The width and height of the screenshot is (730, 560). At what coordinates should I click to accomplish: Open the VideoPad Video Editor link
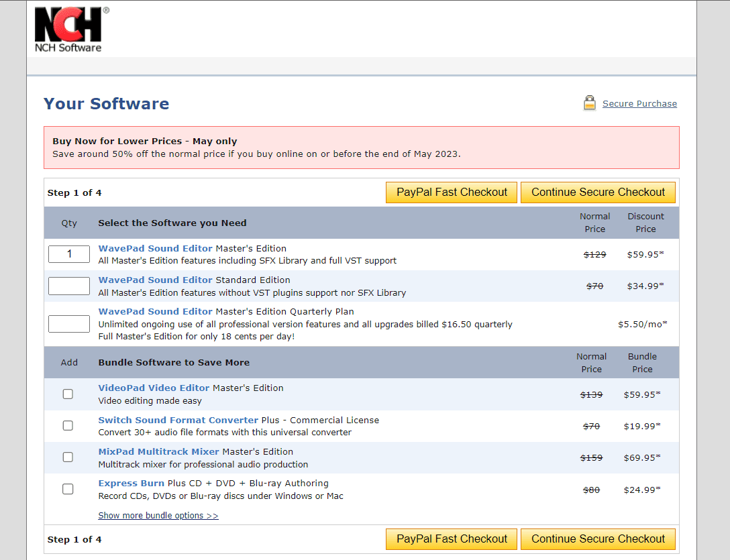point(154,388)
